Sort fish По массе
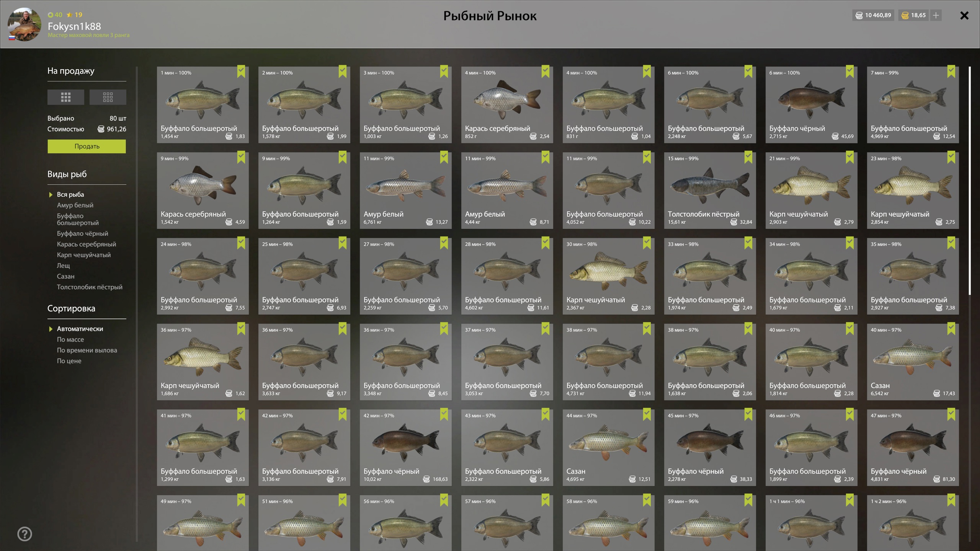The image size is (980, 551). [x=70, y=339]
